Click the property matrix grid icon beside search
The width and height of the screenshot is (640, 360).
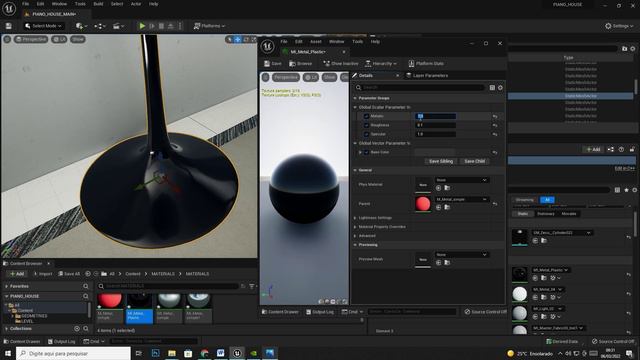(x=492, y=88)
